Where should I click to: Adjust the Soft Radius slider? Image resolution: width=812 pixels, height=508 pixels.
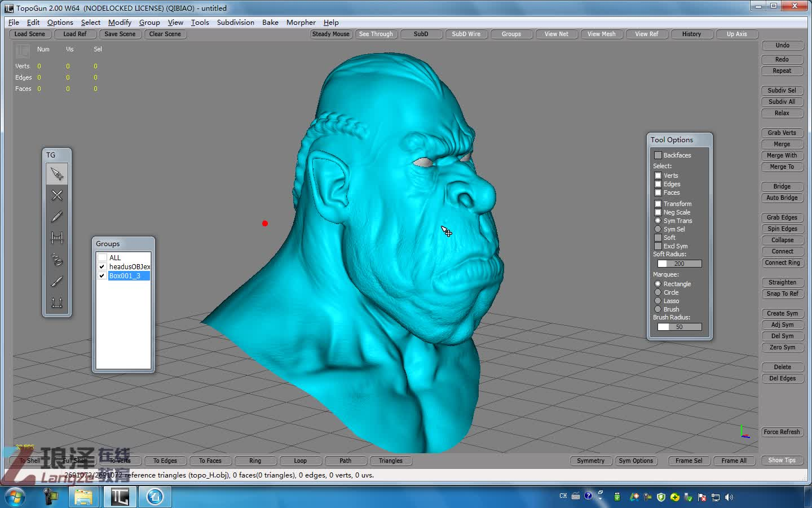[679, 264]
